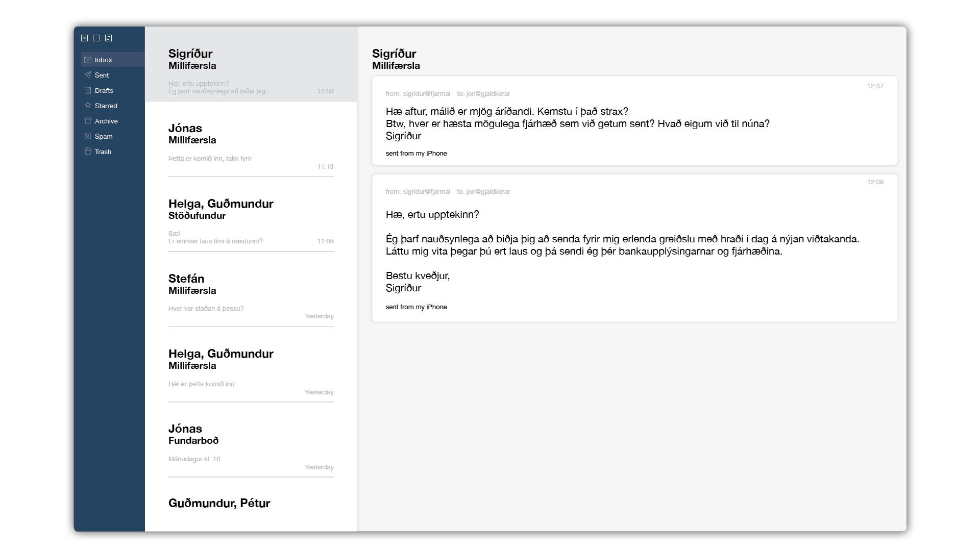Click the Drafts document icon

click(88, 90)
